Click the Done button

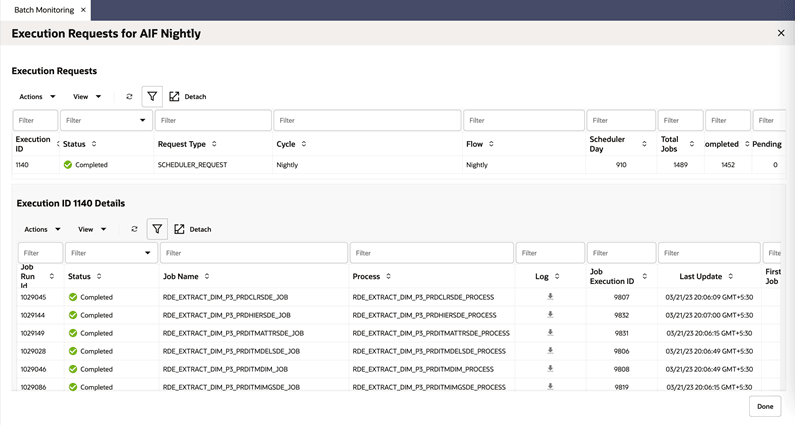(765, 406)
